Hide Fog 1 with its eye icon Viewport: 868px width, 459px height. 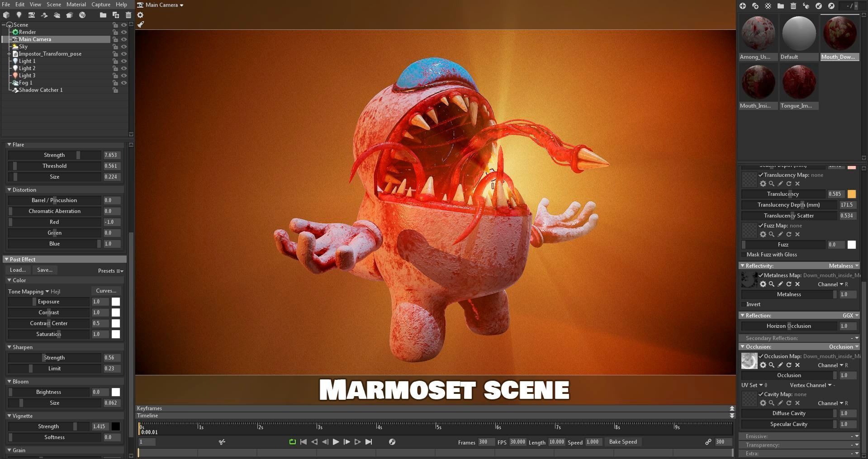pos(124,83)
